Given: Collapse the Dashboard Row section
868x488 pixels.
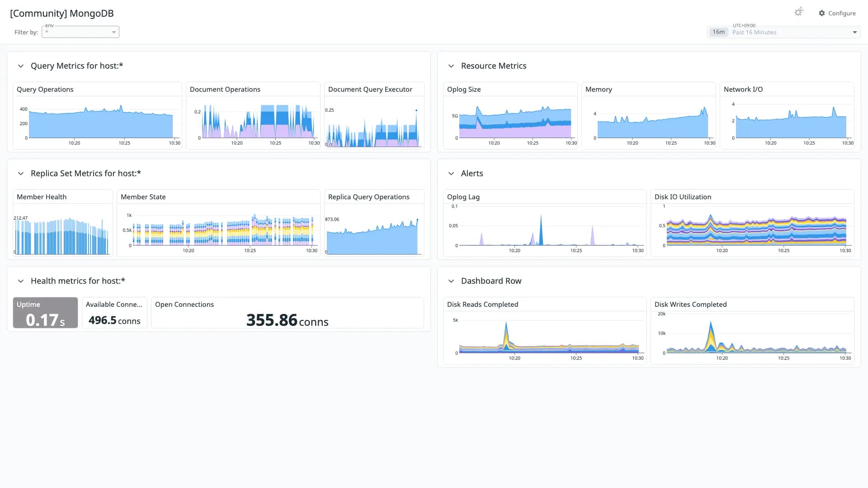Looking at the screenshot, I should click(x=451, y=281).
